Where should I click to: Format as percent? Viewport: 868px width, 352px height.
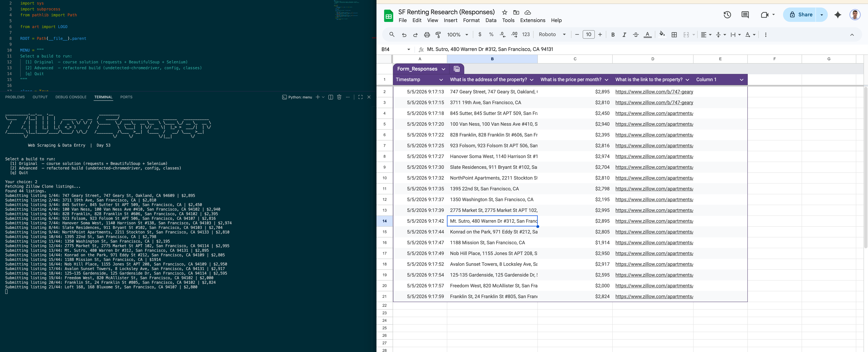pos(491,35)
